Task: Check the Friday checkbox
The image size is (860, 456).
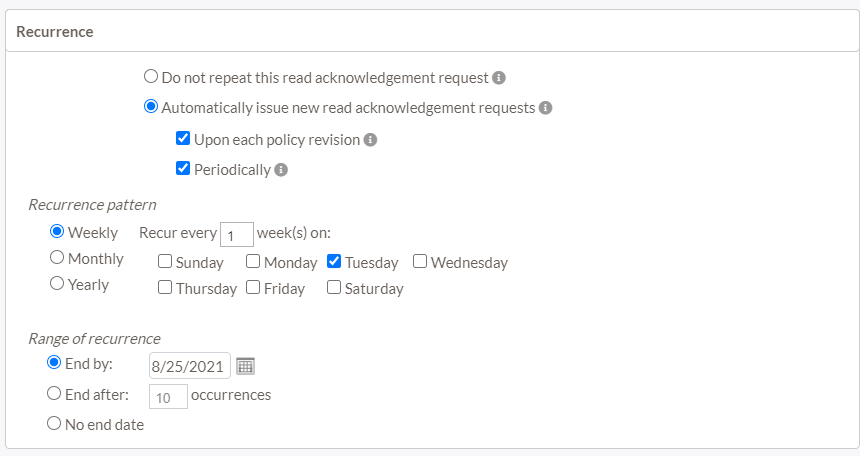Action: (253, 288)
